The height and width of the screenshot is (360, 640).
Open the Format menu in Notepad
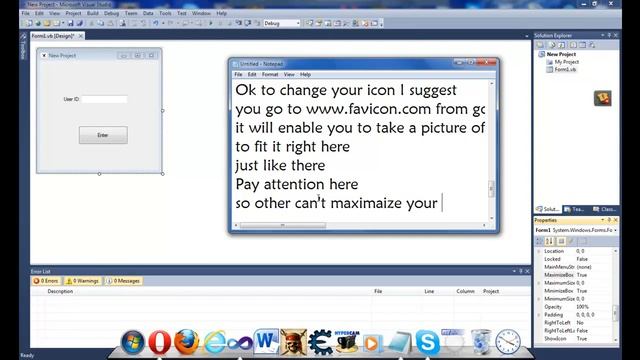pyautogui.click(x=270, y=75)
